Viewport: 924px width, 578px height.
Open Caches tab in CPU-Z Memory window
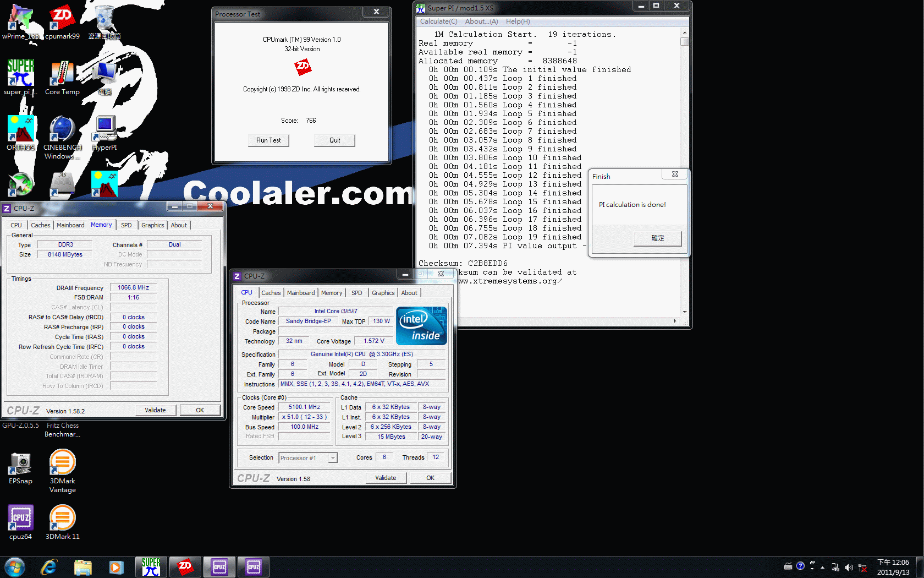(41, 225)
